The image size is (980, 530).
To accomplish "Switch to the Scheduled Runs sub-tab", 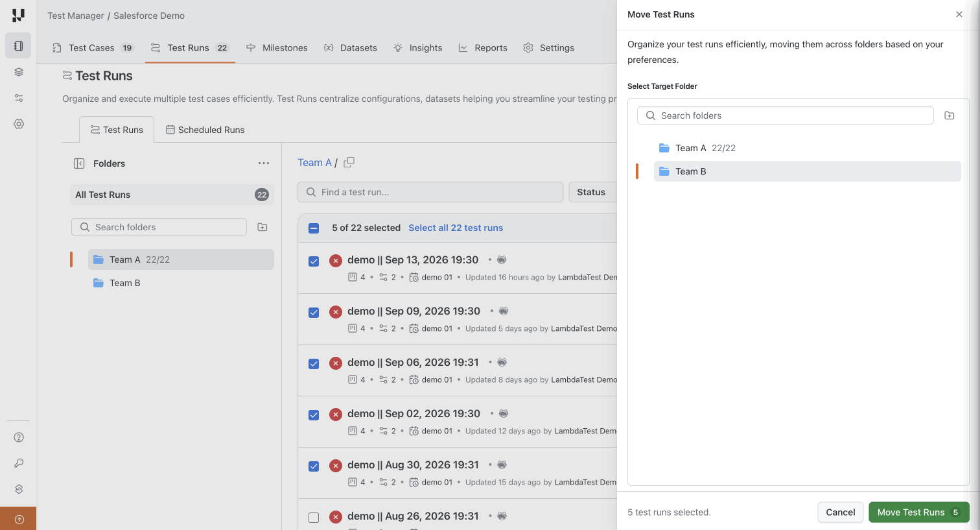I will (x=205, y=130).
